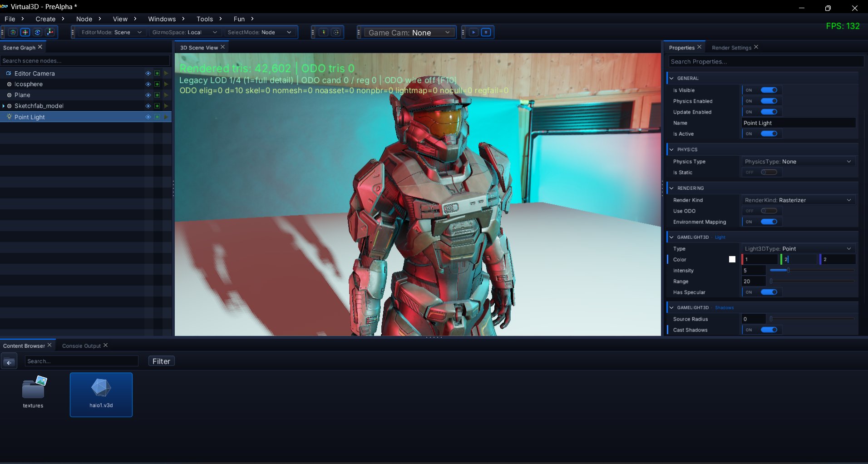
Task: Open the GizmoSpace dropdown
Action: coord(184,32)
